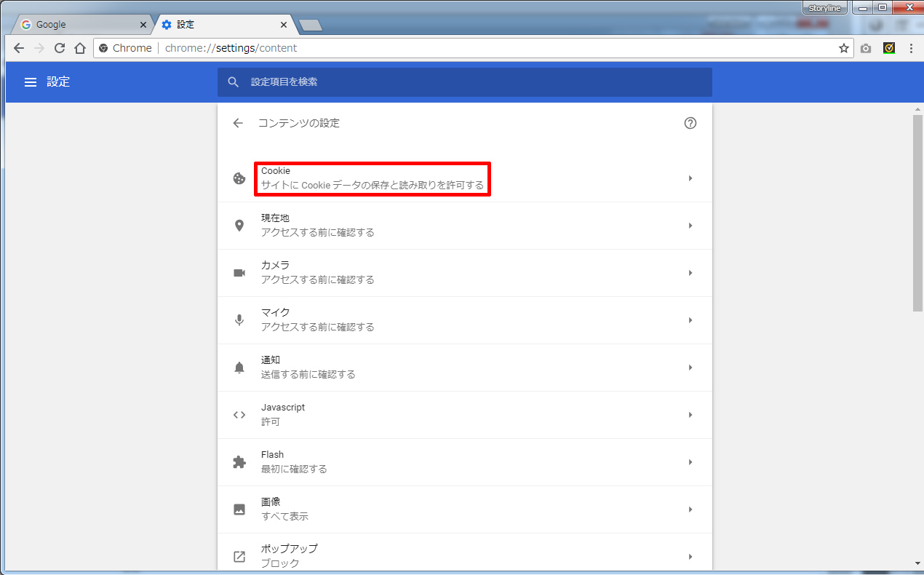Image resolution: width=924 pixels, height=575 pixels.
Task: Switch to the Google tab
Action: point(80,25)
